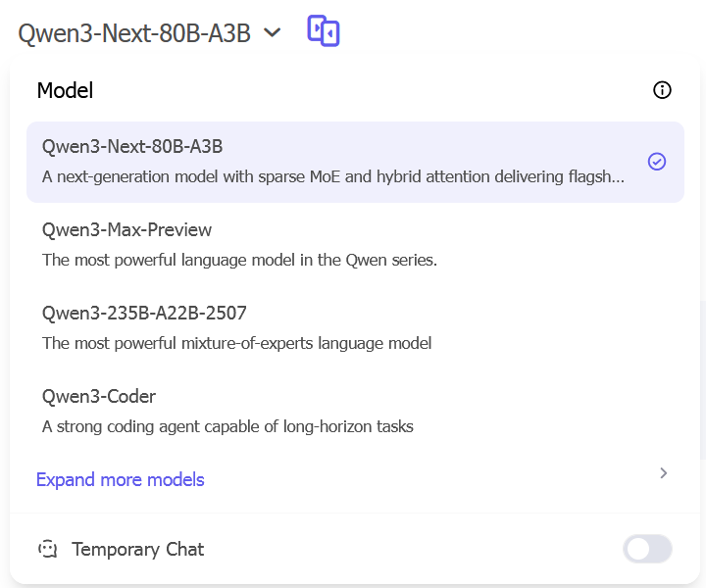Image resolution: width=706 pixels, height=588 pixels.
Task: Choose the Qwen3-235B-A22B-2507 model
Action: (144, 314)
